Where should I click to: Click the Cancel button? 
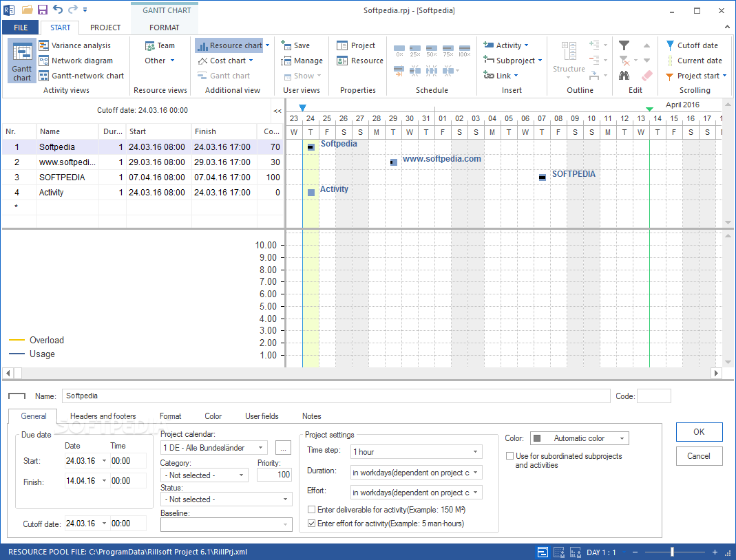pyautogui.click(x=699, y=456)
